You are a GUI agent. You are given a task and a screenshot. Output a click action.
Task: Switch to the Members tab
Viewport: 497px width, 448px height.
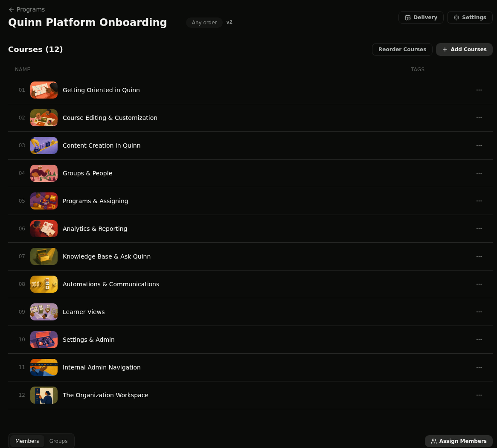[27, 441]
